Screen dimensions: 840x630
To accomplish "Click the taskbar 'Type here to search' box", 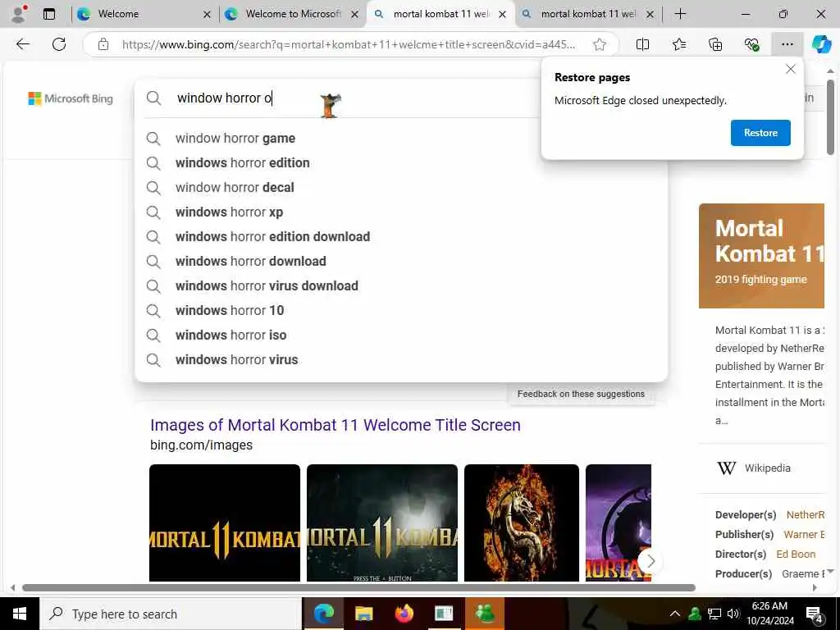I will 171,614.
